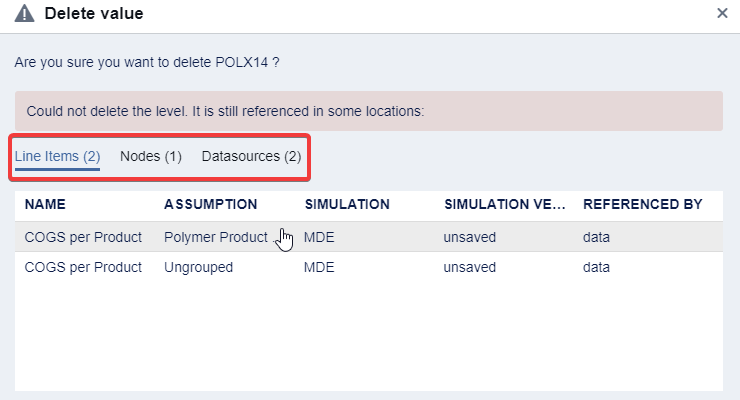The width and height of the screenshot is (740, 400).
Task: Click the Polymer Product assumption cell
Action: pyautogui.click(x=216, y=237)
